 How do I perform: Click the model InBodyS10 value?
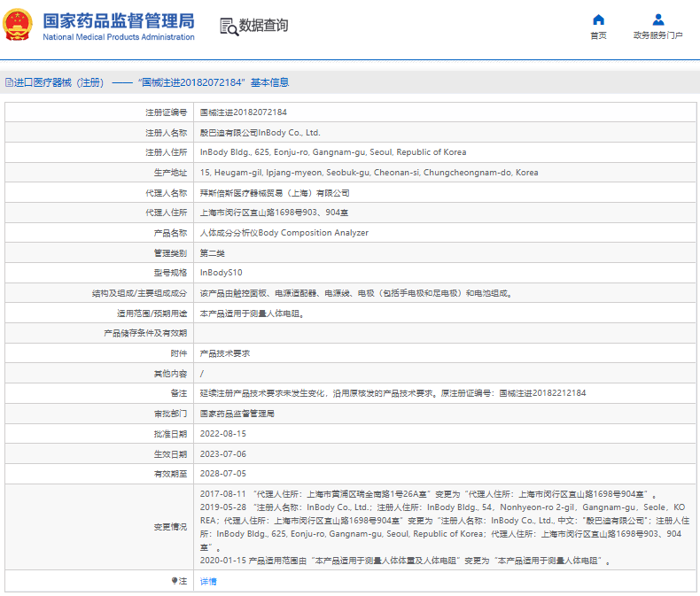click(221, 273)
